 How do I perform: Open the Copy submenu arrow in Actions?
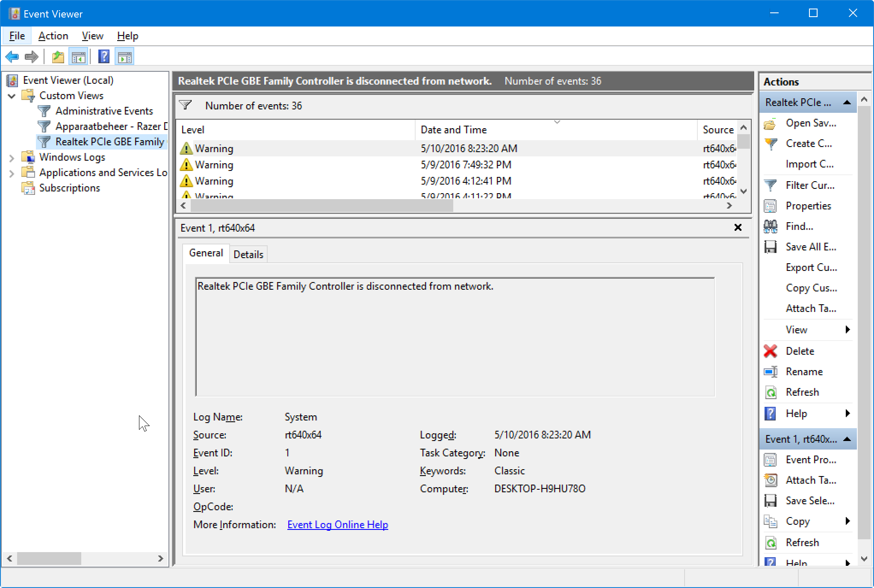[x=847, y=521]
